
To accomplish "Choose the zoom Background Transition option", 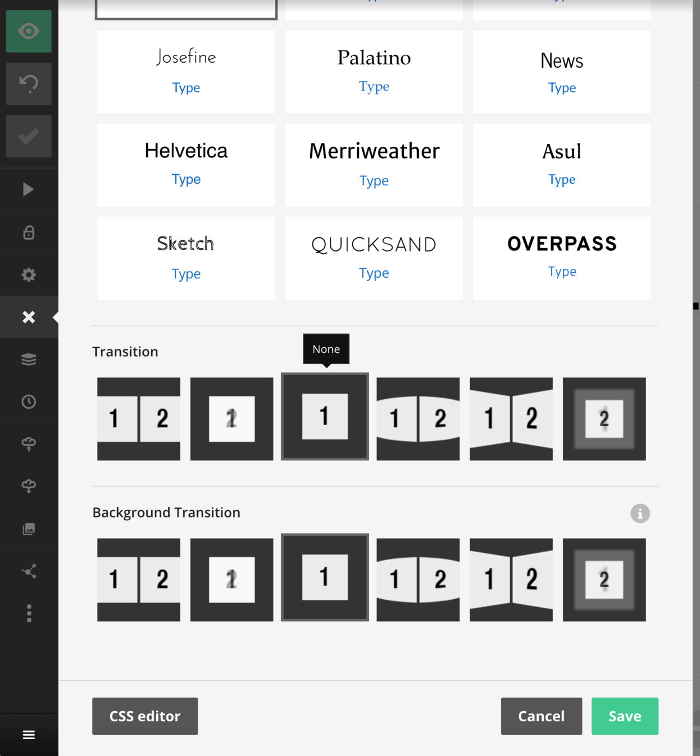I will [604, 580].
